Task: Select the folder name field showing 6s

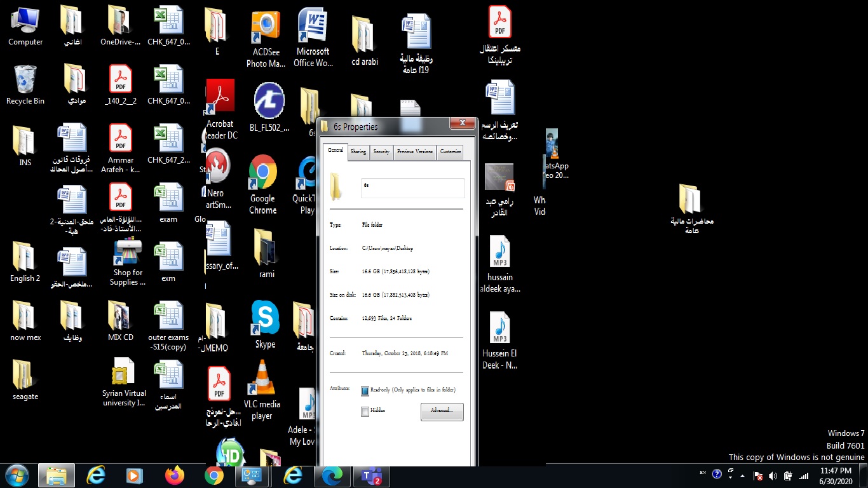Action: click(412, 187)
